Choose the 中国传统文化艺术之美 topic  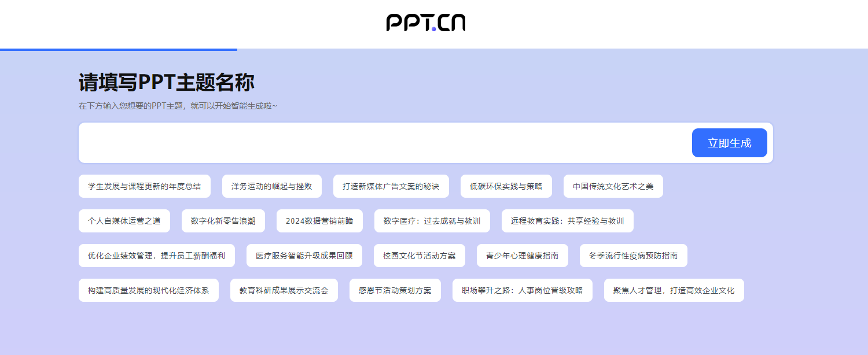tap(613, 186)
